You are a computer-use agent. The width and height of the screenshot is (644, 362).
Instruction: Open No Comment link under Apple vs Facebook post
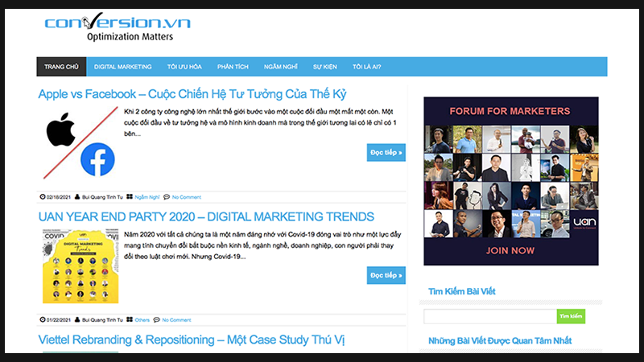187,197
